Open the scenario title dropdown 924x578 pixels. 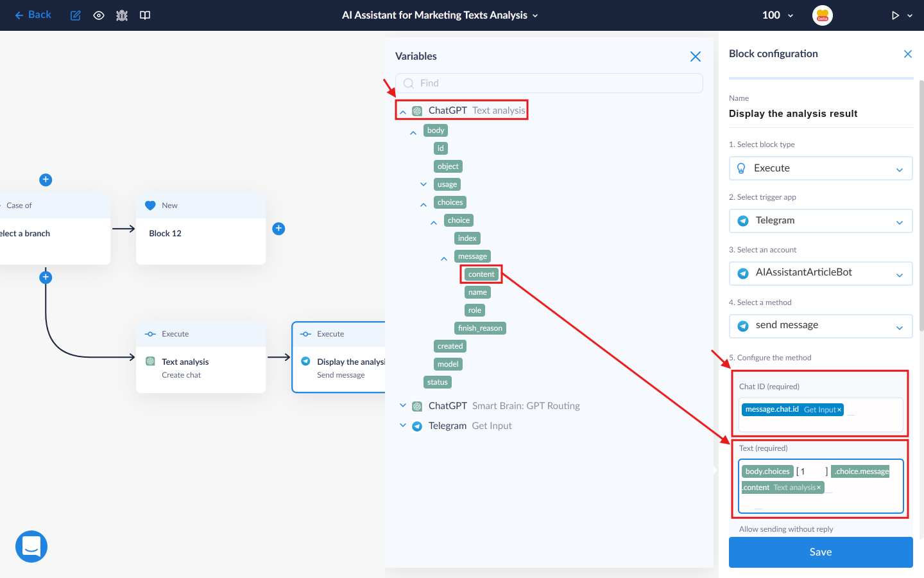pyautogui.click(x=440, y=15)
